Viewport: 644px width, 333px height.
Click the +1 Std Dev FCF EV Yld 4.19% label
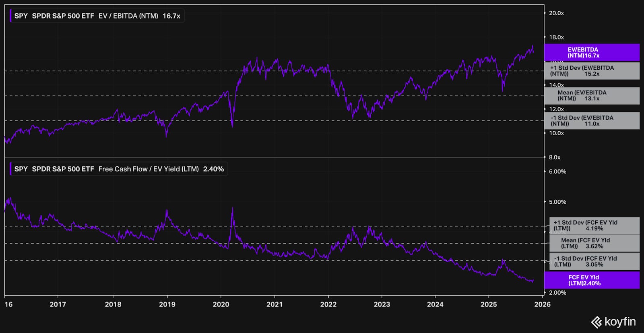point(594,225)
